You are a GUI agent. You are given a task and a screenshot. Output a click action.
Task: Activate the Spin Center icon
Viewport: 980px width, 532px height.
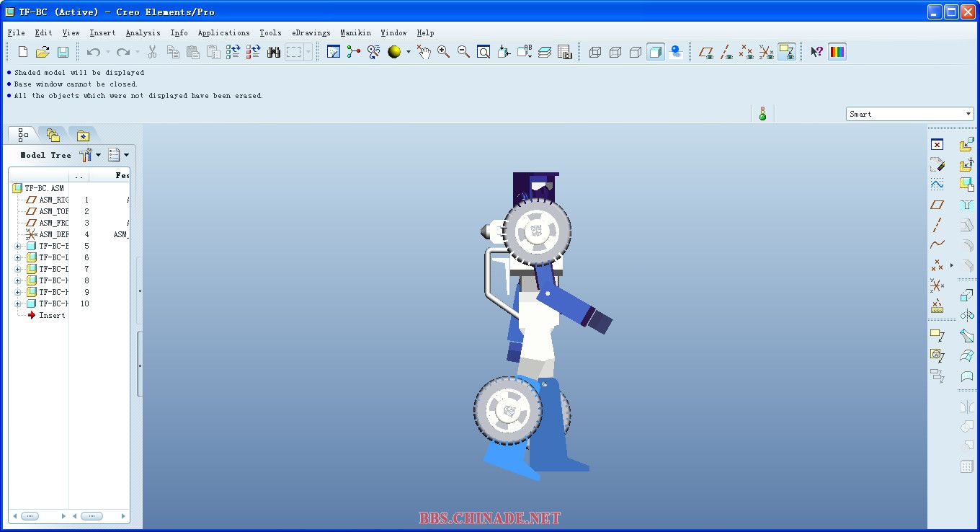(353, 52)
